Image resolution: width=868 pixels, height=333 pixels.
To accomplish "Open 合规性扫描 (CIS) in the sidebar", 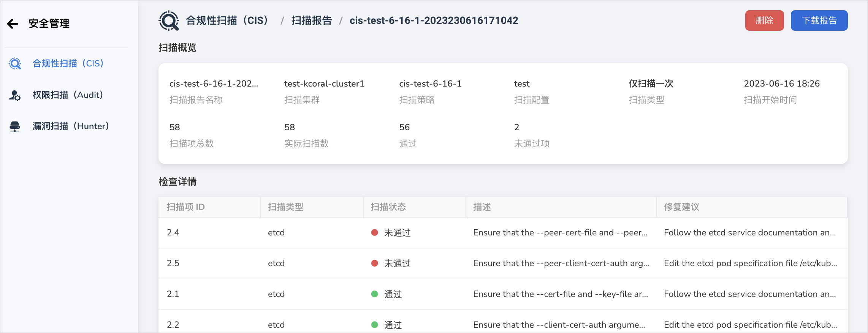I will point(68,63).
